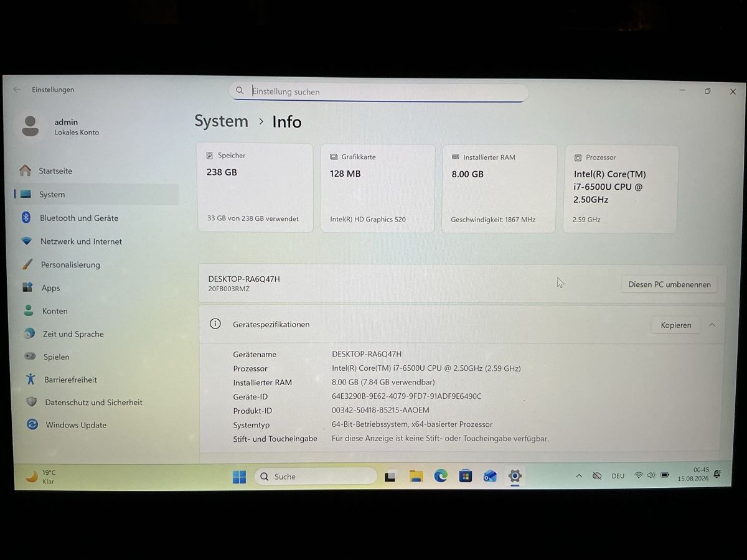Click the Wi-Fi tray icon
Image resolution: width=747 pixels, height=560 pixels.
[638, 475]
